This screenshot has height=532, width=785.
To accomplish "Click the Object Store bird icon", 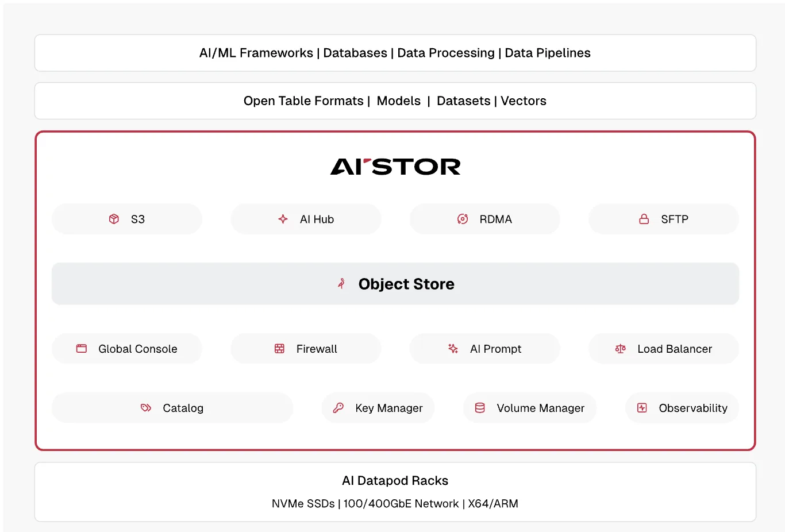I will point(341,283).
